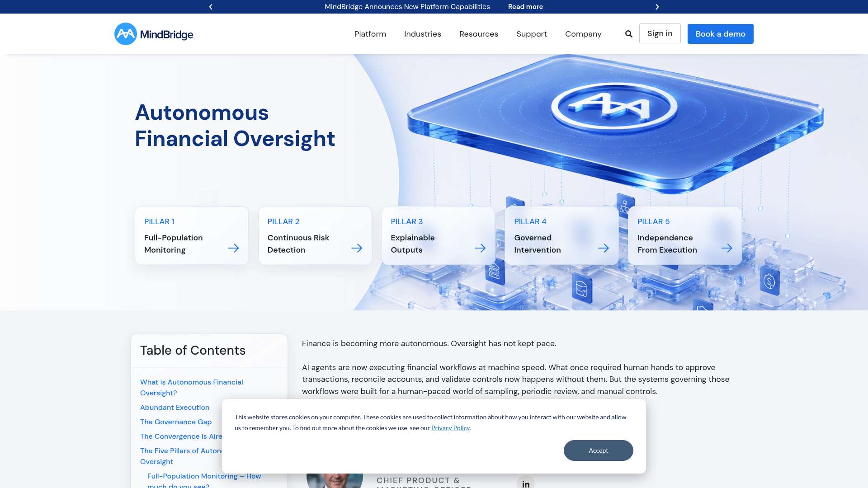Accept the cookie notice
The image size is (868, 488).
[x=599, y=450]
